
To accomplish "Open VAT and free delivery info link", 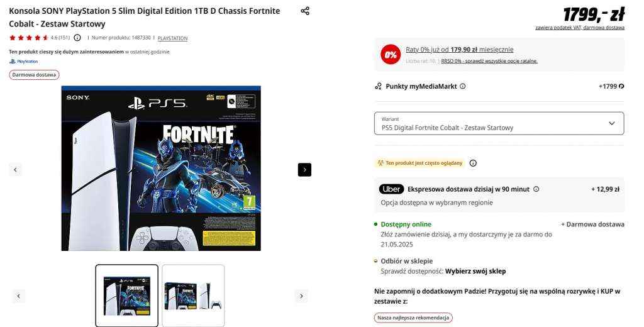I will point(580,28).
